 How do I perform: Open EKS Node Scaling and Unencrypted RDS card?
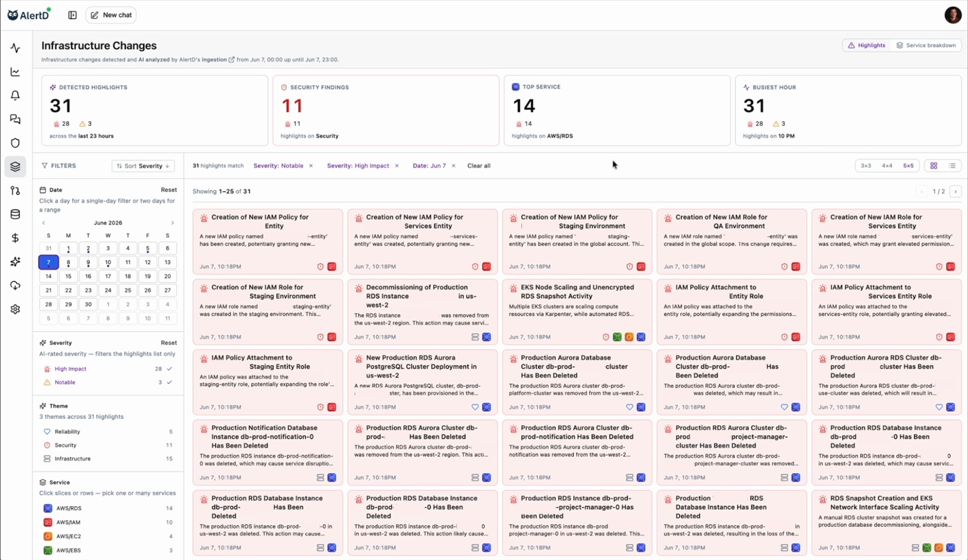click(x=577, y=312)
